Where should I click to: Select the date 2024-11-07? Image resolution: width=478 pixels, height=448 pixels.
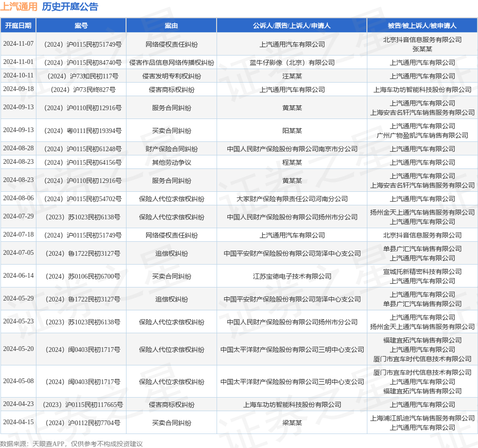point(18,43)
